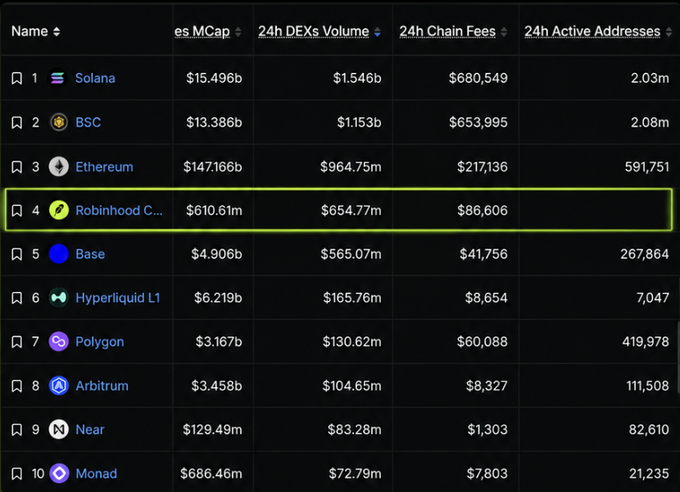680x492 pixels.
Task: Click the Arbitrum logo
Action: pyautogui.click(x=59, y=386)
